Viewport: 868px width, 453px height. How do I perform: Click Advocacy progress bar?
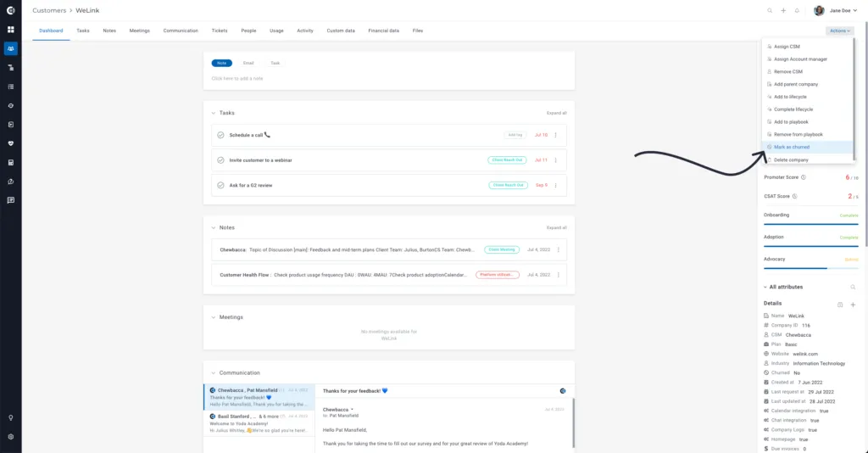[811, 268]
